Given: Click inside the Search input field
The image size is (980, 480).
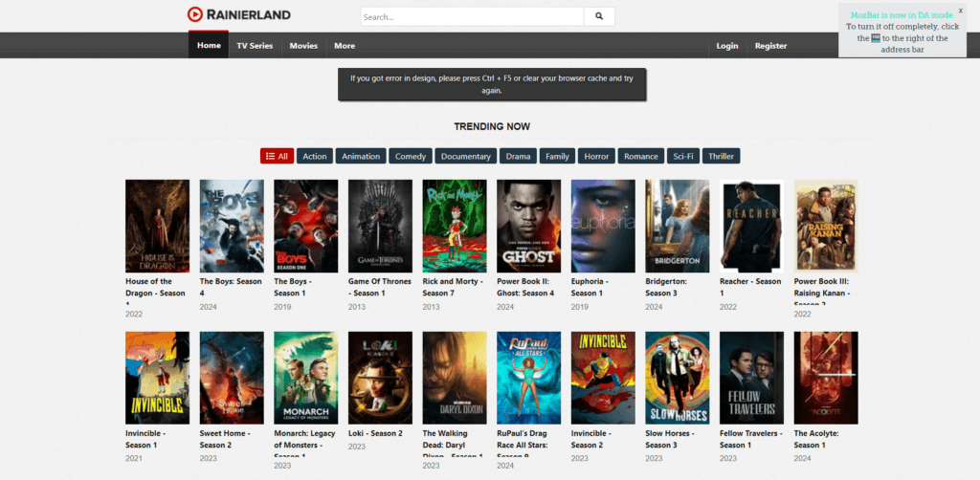Looking at the screenshot, I should (x=471, y=16).
